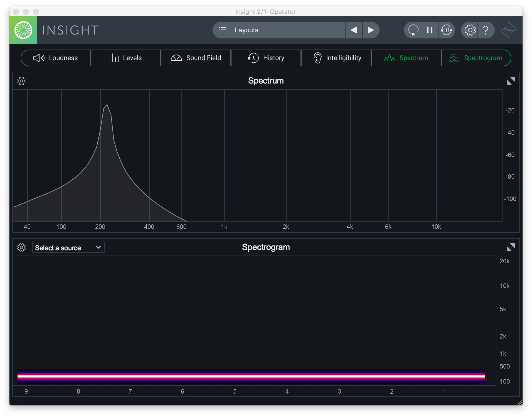Close the Insight plugin window
The height and width of the screenshot is (417, 532).
click(16, 11)
